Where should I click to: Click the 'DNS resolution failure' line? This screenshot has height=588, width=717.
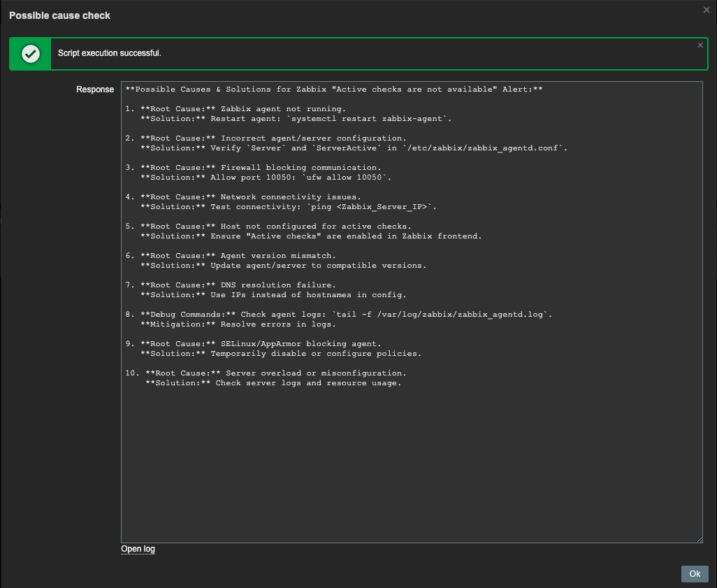(278, 285)
